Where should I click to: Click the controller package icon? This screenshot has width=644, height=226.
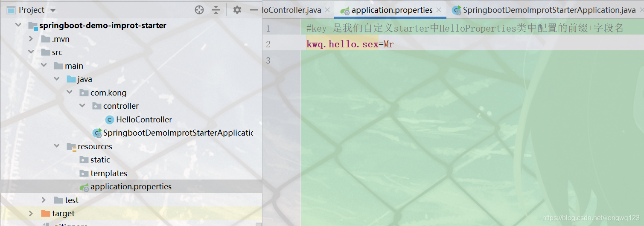click(97, 106)
